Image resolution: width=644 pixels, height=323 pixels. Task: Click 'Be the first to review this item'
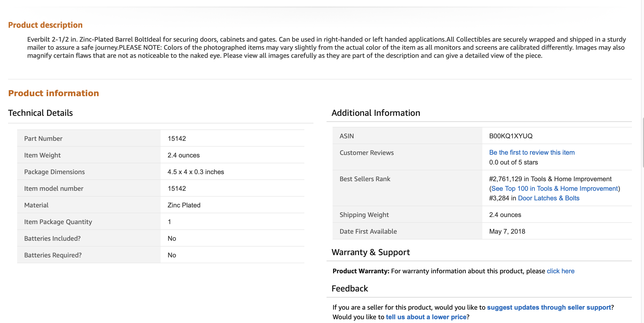[x=532, y=152]
